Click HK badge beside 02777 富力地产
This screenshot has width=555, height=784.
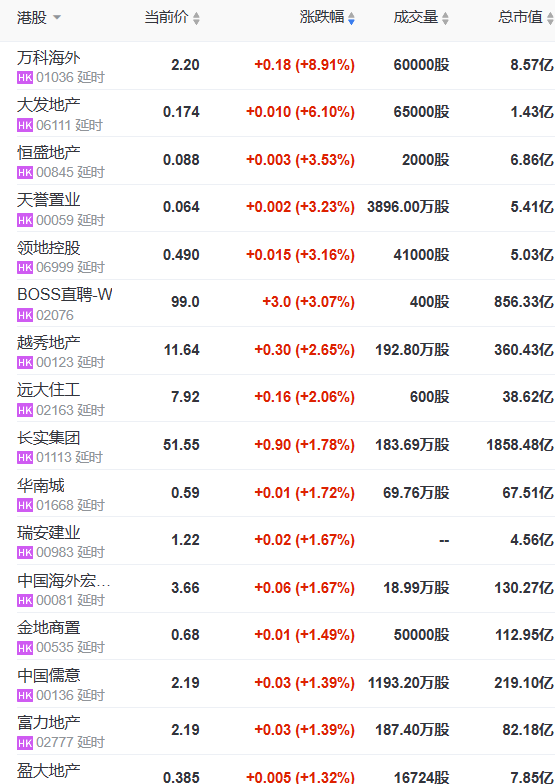point(25,742)
